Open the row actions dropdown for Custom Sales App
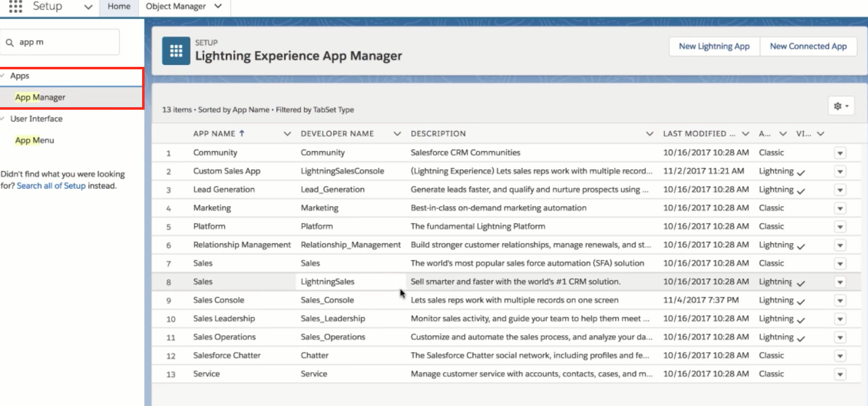Image resolution: width=868 pixels, height=406 pixels. [840, 172]
